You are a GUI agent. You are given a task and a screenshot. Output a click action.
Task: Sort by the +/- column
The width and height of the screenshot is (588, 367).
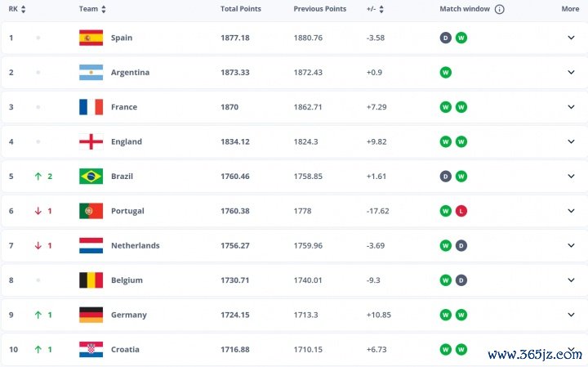point(381,9)
